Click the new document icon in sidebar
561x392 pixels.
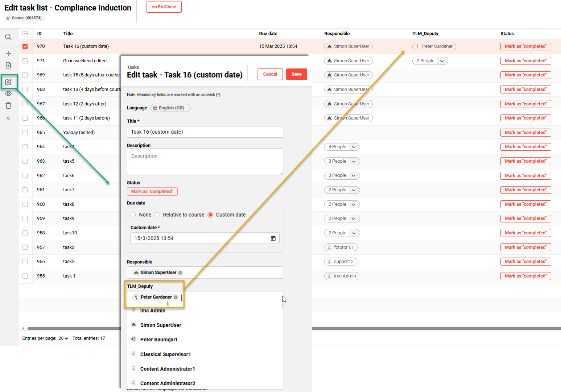(x=8, y=65)
